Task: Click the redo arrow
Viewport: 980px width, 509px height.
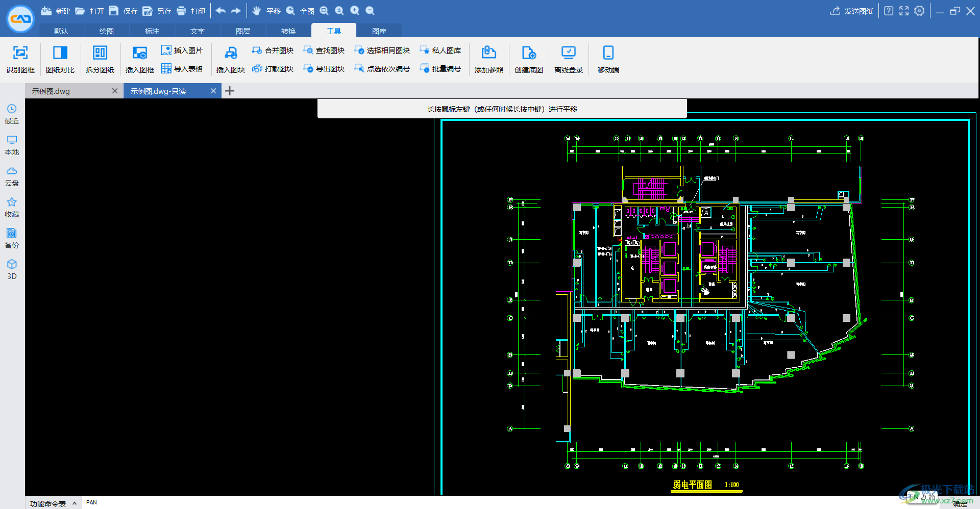Action: 236,11
